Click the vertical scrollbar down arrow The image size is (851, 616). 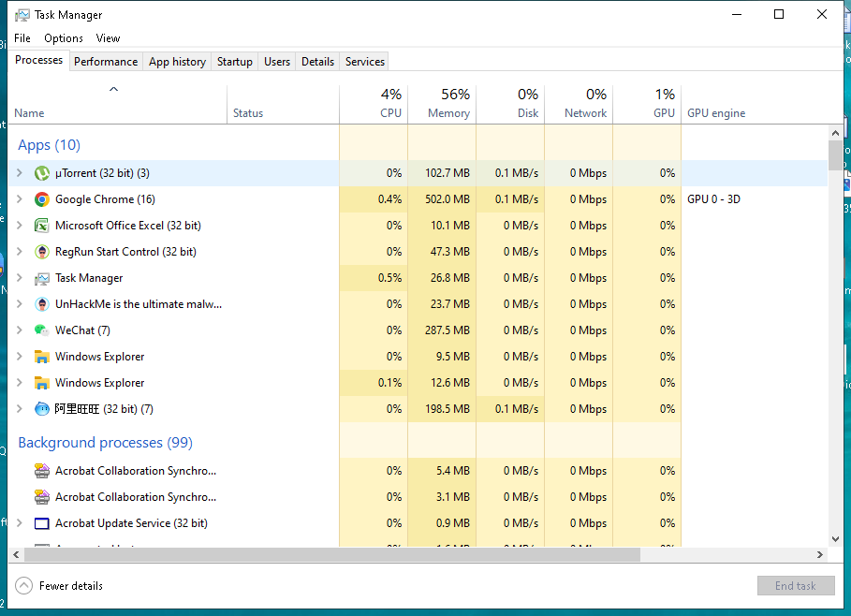pos(835,539)
